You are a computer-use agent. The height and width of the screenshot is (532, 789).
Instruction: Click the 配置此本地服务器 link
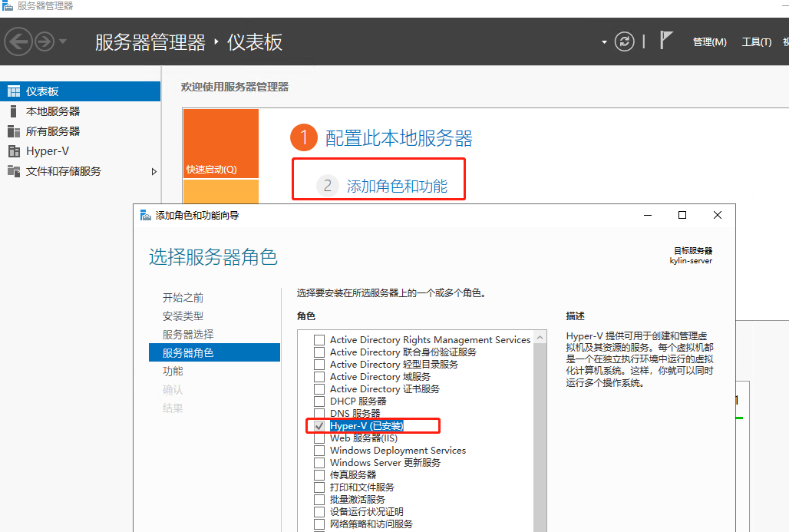(398, 138)
